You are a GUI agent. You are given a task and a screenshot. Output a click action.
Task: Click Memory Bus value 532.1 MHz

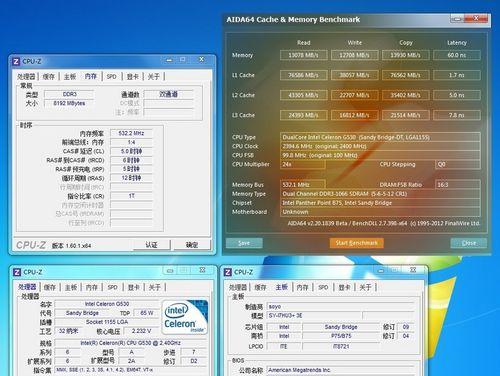(303, 184)
